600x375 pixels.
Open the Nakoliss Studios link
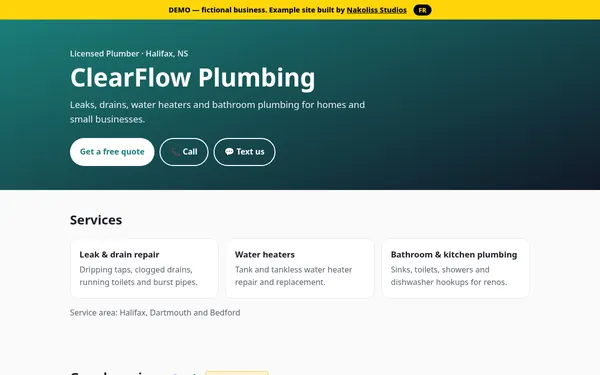(x=377, y=10)
